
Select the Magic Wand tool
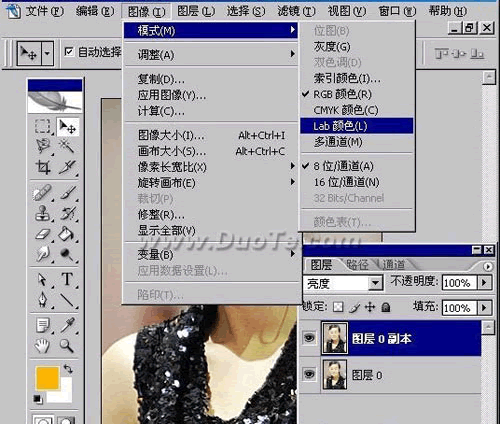tap(66, 146)
